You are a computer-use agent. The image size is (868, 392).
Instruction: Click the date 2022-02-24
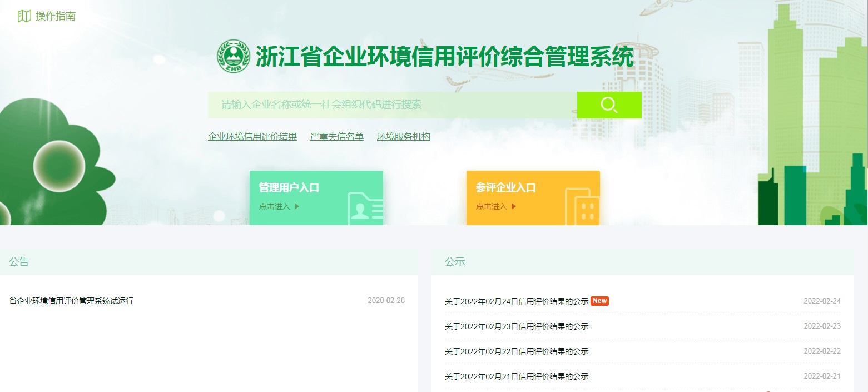coord(822,301)
